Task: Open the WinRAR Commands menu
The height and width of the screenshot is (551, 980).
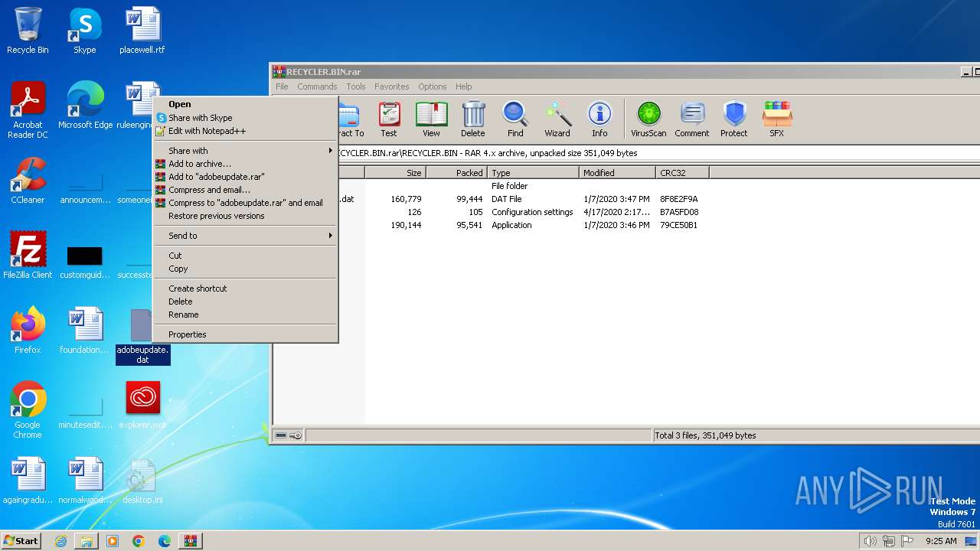Action: pos(317,86)
